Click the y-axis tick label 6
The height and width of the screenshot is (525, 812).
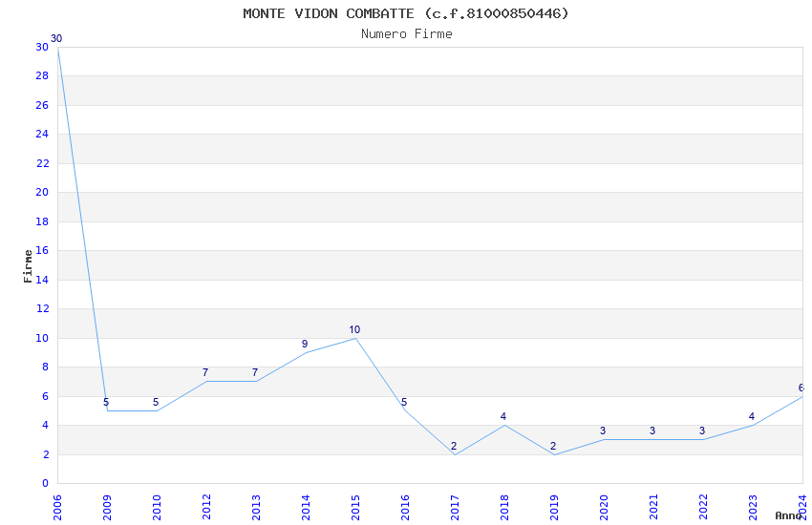pyautogui.click(x=46, y=396)
